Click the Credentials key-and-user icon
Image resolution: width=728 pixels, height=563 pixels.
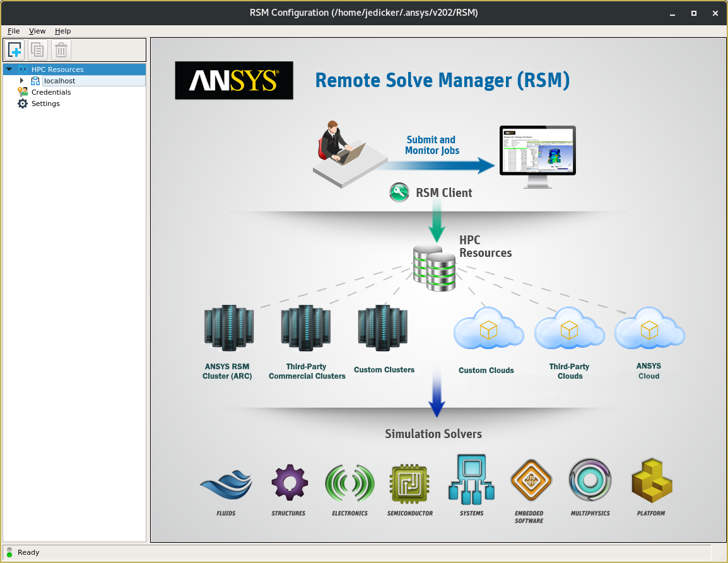23,92
